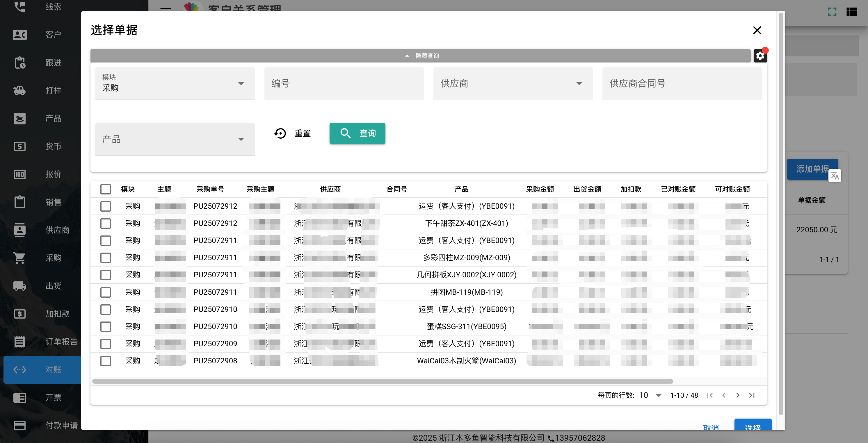Check the row with 蛋糕SSG-311

[106, 326]
